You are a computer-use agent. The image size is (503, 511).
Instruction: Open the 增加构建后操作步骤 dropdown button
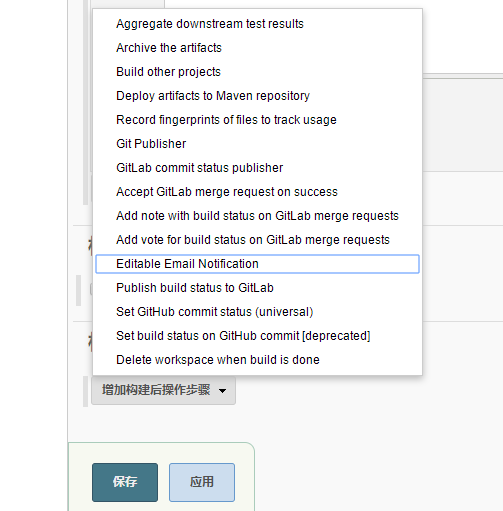tap(163, 390)
